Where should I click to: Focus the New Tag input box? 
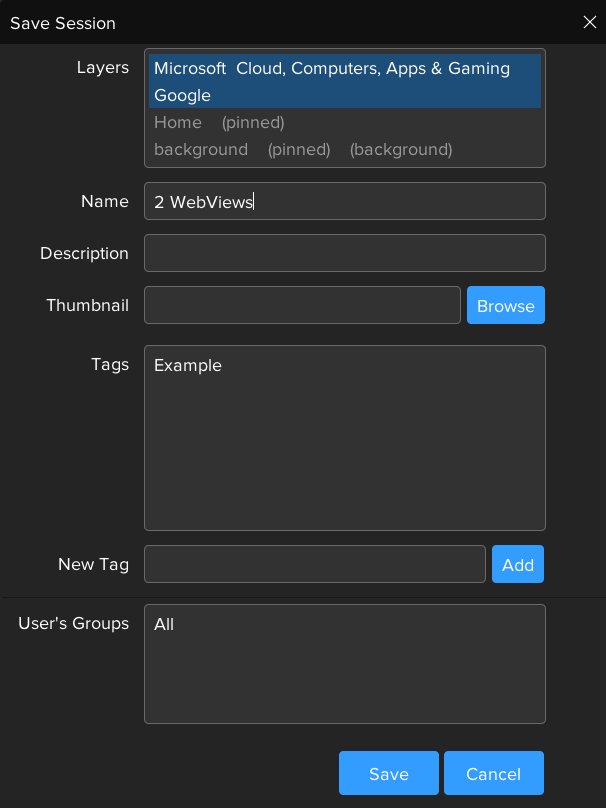point(314,564)
